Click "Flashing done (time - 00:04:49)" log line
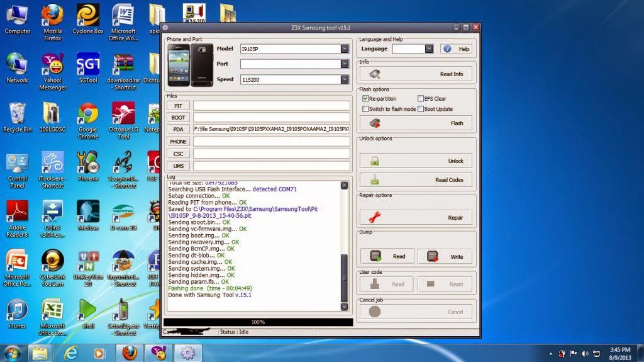644x362 pixels. (210, 288)
